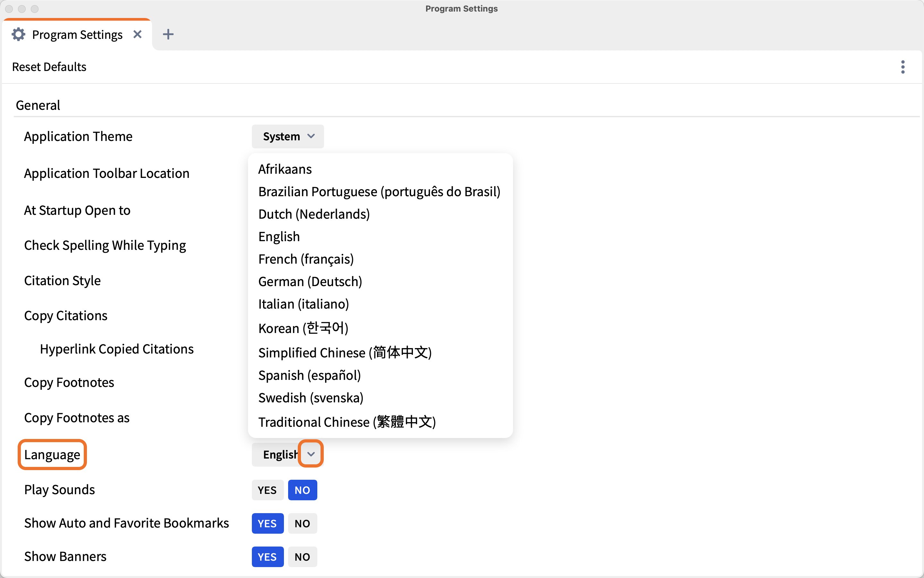Viewport: 924px width, 578px height.
Task: Select Swedish (svenska) option
Action: [x=311, y=398]
